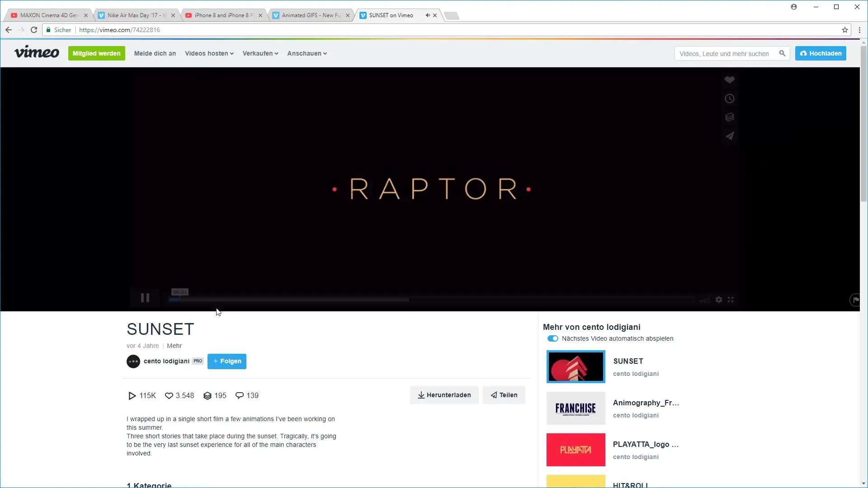This screenshot has height=488, width=868.
Task: Open Chrome three-dot menu
Action: (x=859, y=30)
